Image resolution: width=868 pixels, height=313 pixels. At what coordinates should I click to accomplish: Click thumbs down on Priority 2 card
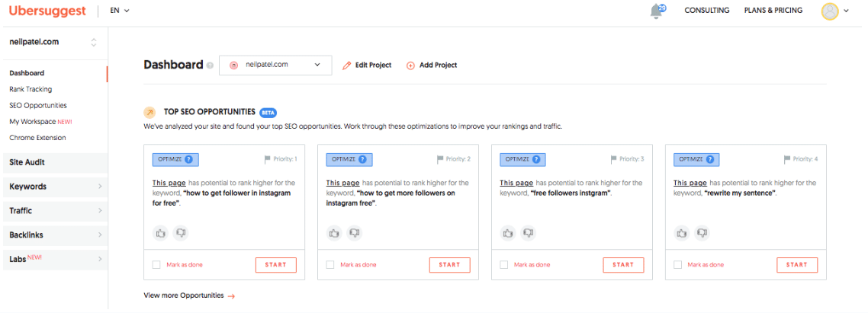tap(354, 233)
